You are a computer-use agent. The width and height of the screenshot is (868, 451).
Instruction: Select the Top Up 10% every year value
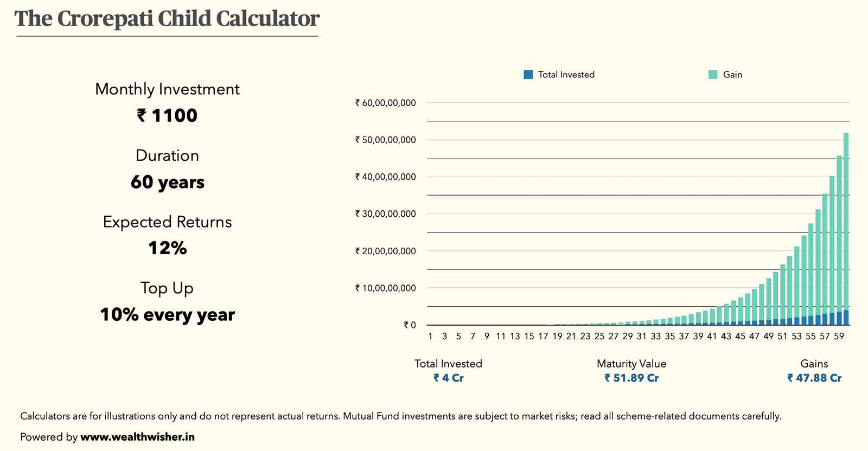point(167,315)
